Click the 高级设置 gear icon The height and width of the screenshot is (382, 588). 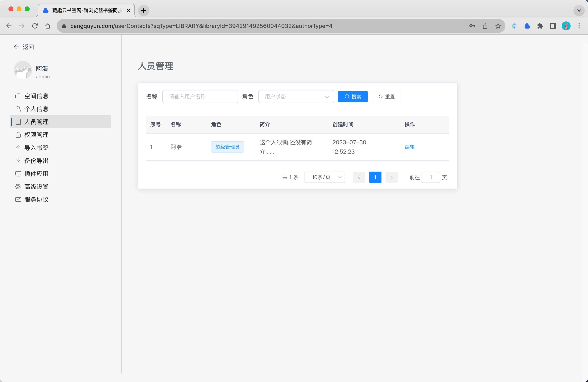point(18,187)
